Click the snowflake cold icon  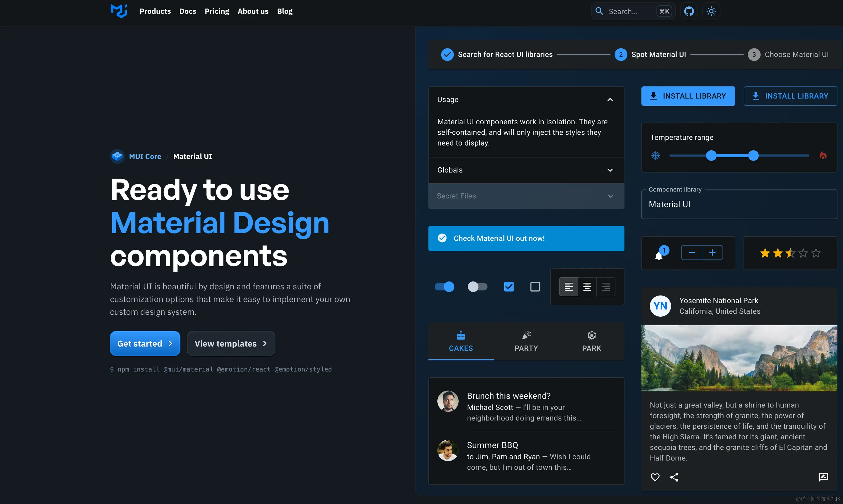[x=655, y=156]
